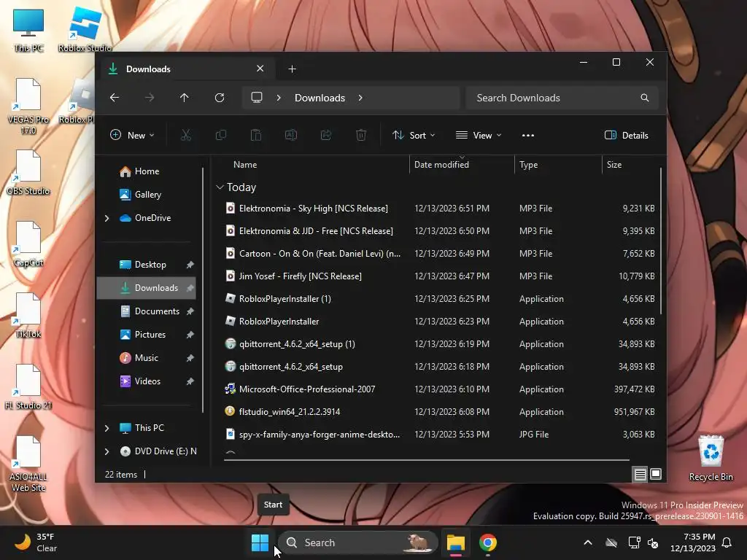Image resolution: width=747 pixels, height=560 pixels.
Task: Open the See more ellipsis menu
Action: 528,135
